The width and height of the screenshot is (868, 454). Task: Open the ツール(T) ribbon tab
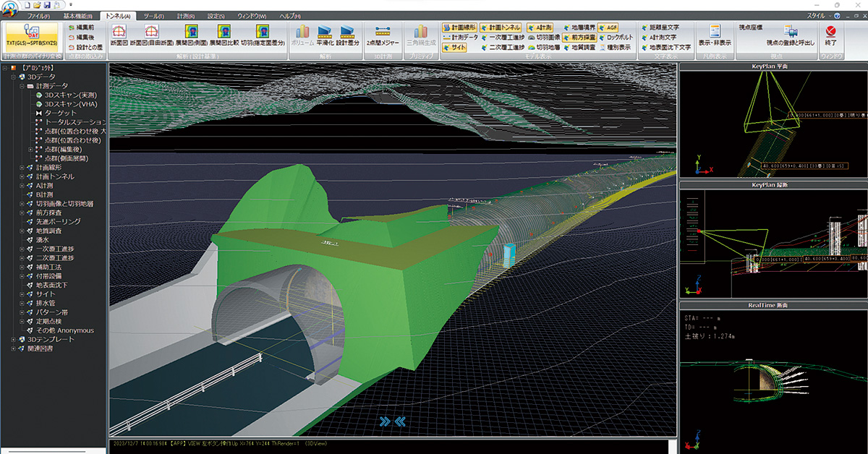(153, 16)
